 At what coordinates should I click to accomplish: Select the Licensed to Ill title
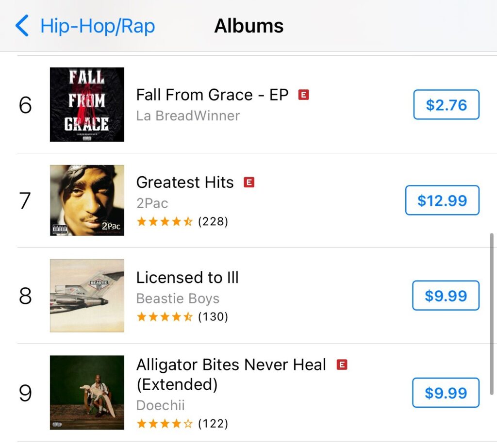point(187,278)
